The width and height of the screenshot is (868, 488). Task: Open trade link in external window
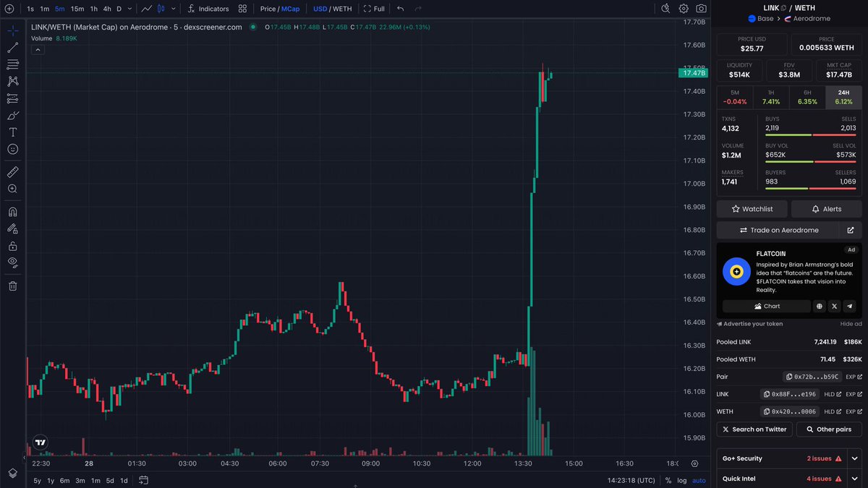coord(851,230)
